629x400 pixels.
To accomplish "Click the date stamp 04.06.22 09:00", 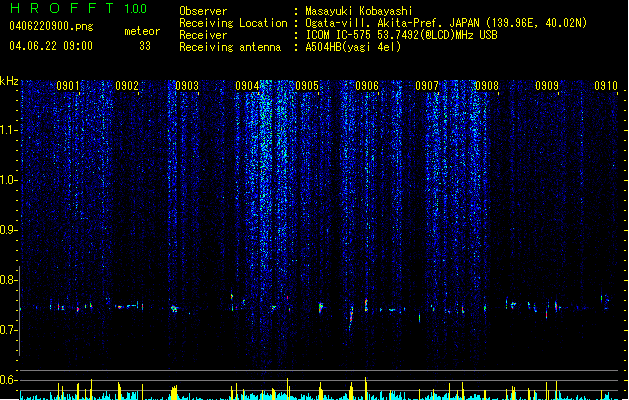I will point(51,46).
